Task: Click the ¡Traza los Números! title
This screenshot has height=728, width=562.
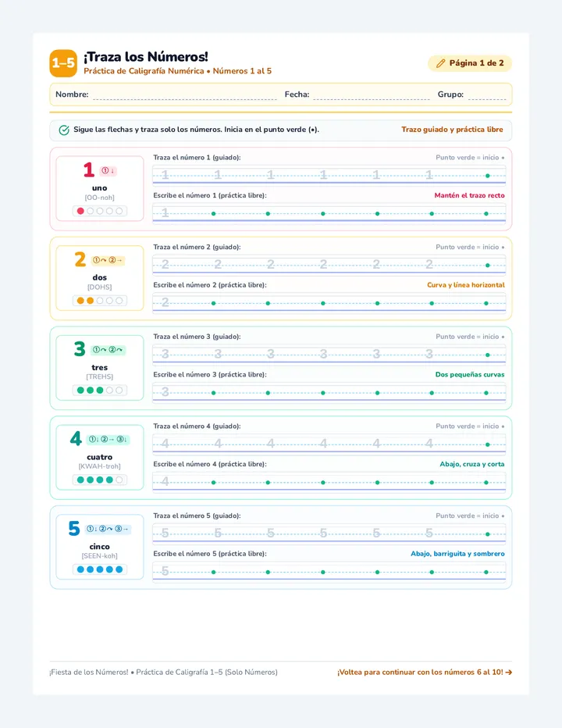Action: [x=146, y=57]
